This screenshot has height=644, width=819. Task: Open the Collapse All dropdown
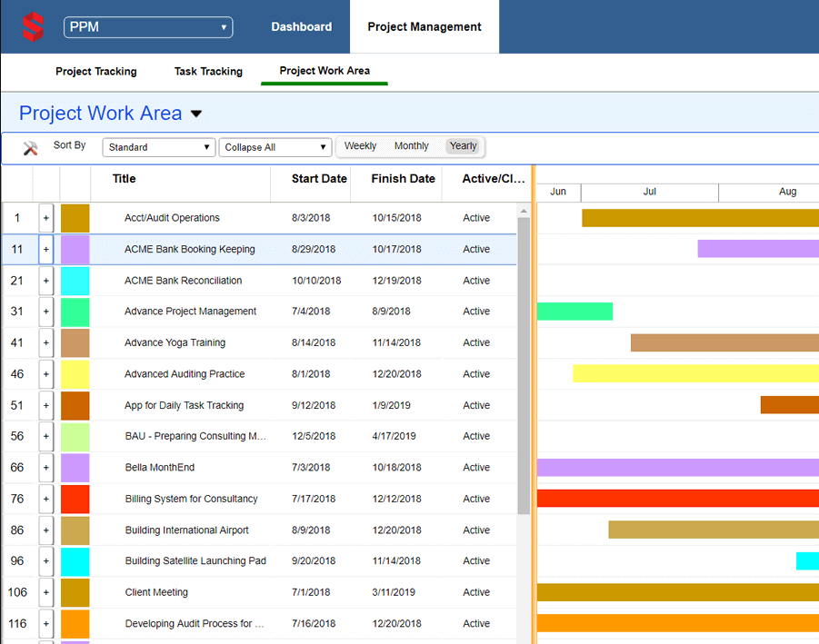click(x=275, y=147)
